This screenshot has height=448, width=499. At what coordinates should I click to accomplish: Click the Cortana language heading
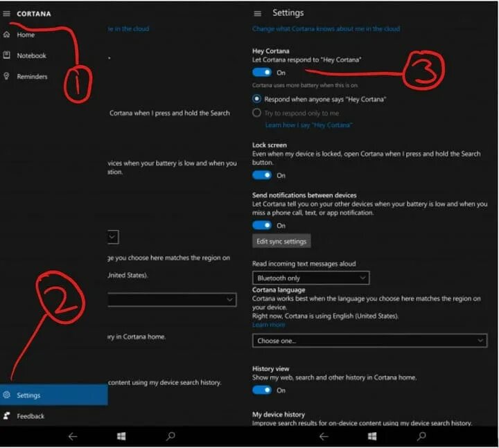279,289
